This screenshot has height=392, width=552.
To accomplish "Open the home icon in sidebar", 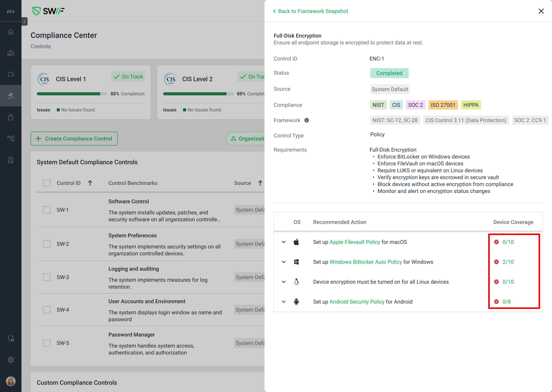I will (11, 32).
